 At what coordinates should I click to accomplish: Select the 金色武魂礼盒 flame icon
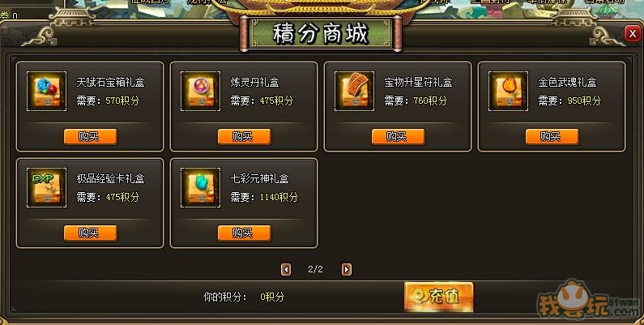pyautogui.click(x=509, y=92)
